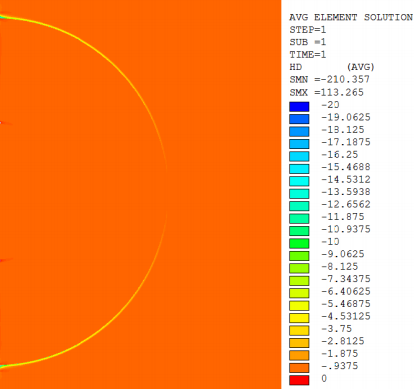Click the dark blue swatch for -20

(299, 107)
